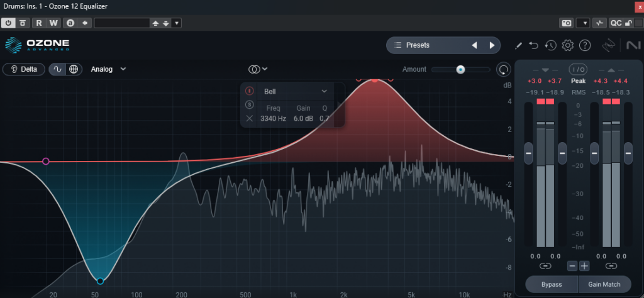Click the circular reset Amount button

click(503, 69)
